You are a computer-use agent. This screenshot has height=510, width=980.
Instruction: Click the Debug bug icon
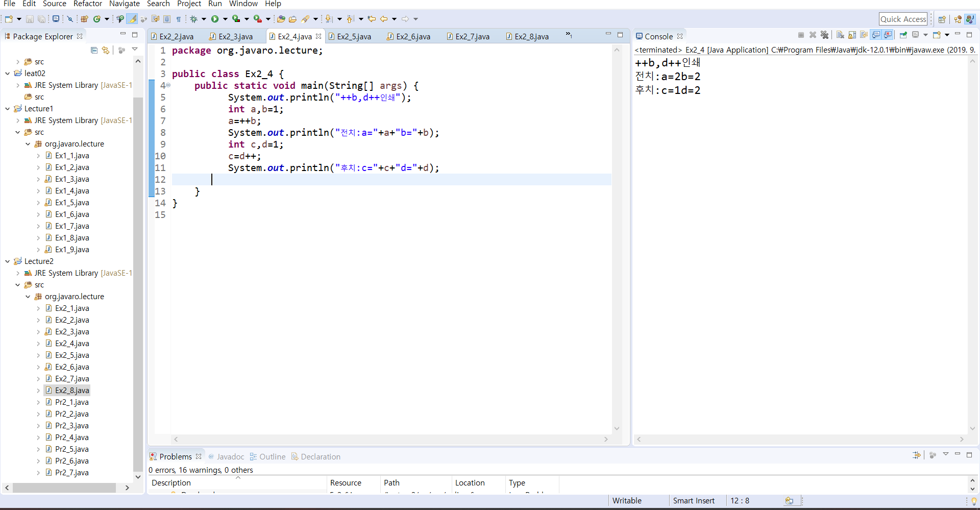click(x=194, y=19)
